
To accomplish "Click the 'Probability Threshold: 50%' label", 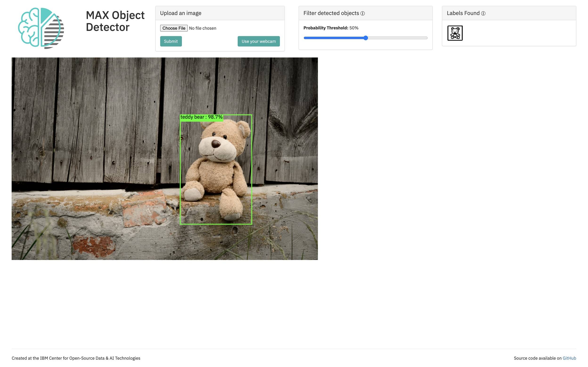I will point(331,28).
